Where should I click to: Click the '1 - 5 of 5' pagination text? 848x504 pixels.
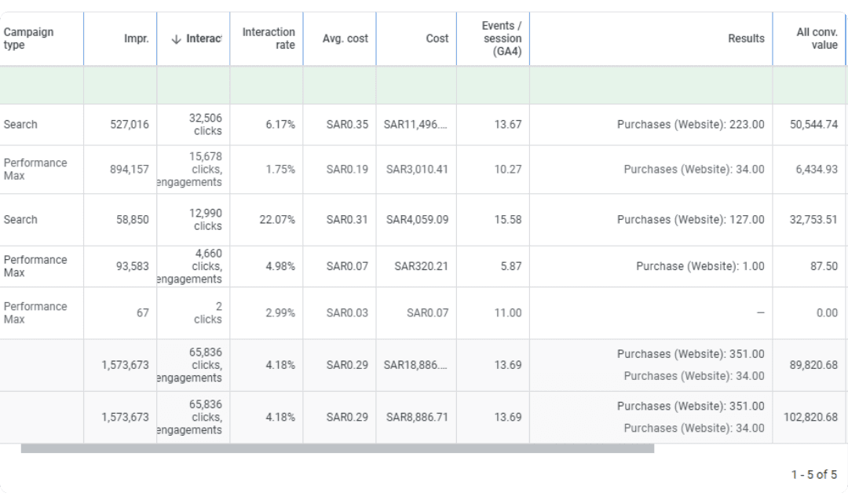pos(814,475)
